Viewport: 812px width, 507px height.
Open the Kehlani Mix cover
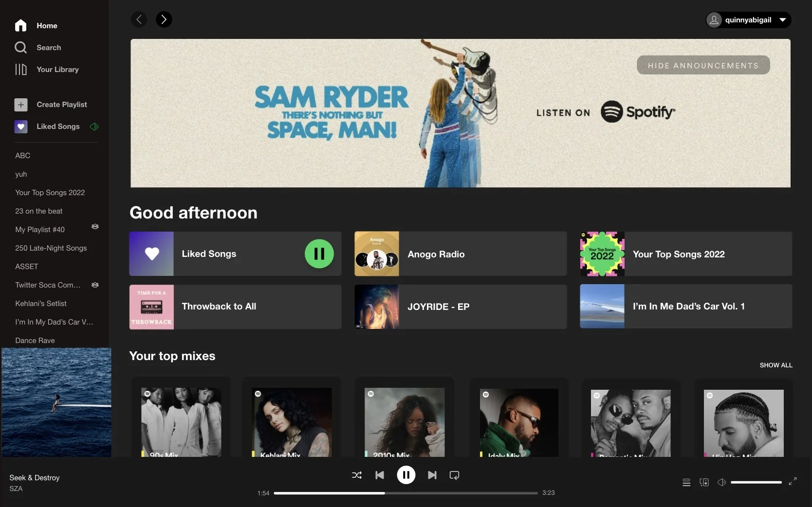[x=292, y=422]
